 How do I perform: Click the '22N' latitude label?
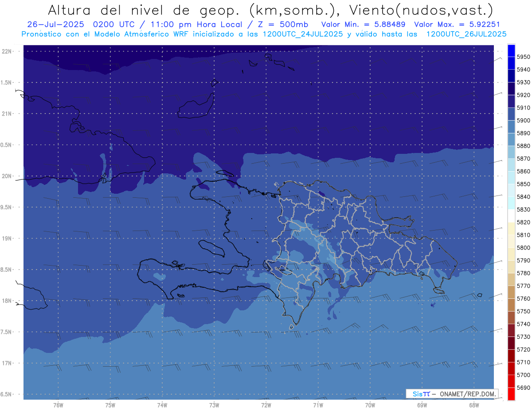pos(7,51)
